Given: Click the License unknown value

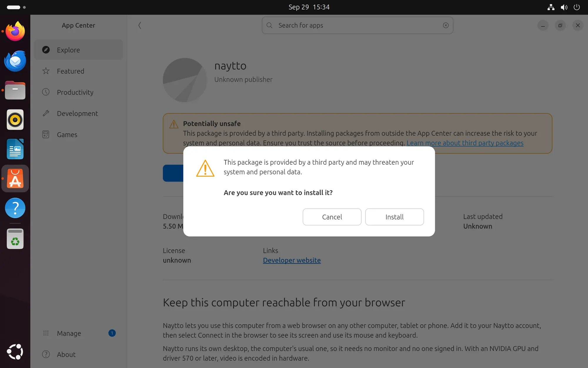Looking at the screenshot, I should (177, 260).
